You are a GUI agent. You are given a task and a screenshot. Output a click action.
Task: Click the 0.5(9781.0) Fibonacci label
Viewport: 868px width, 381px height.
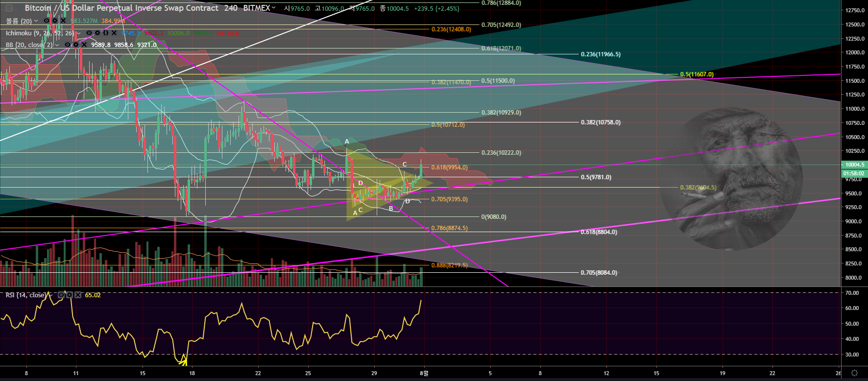596,177
